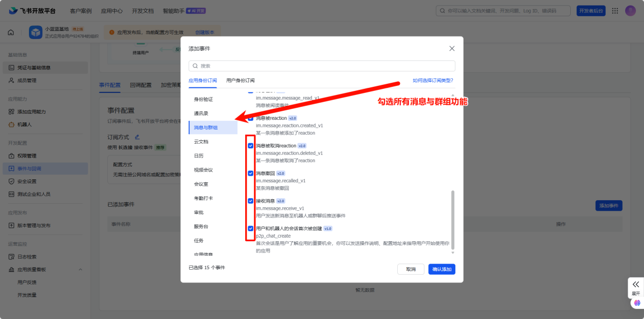
Task: Open 权限管理 in left sidebar
Action: 26,155
